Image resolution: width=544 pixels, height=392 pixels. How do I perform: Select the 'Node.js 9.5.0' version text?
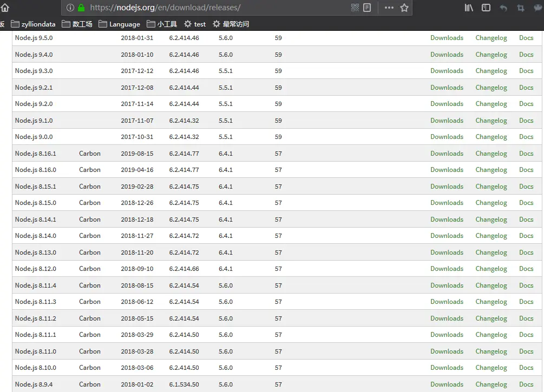pyautogui.click(x=34, y=38)
